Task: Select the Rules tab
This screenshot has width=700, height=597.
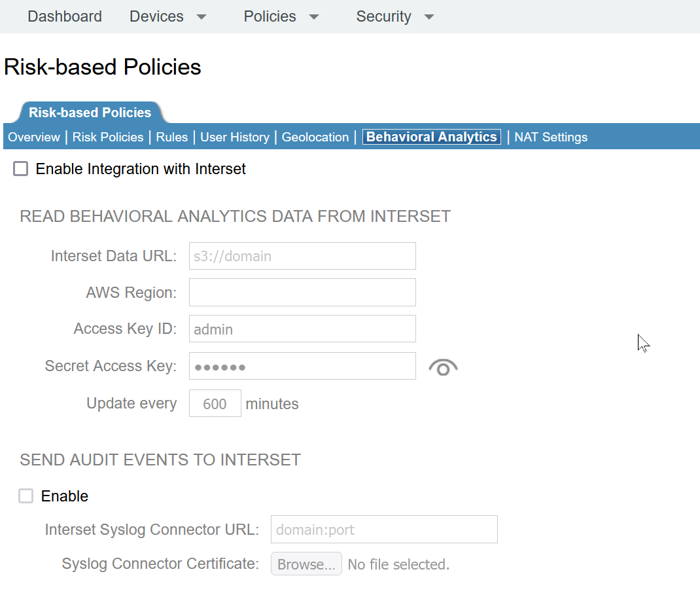Action: (172, 137)
